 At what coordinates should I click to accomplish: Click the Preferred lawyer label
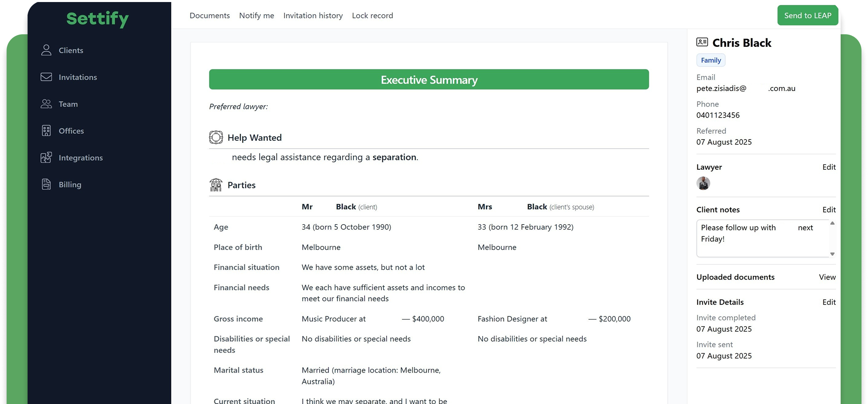(x=238, y=107)
